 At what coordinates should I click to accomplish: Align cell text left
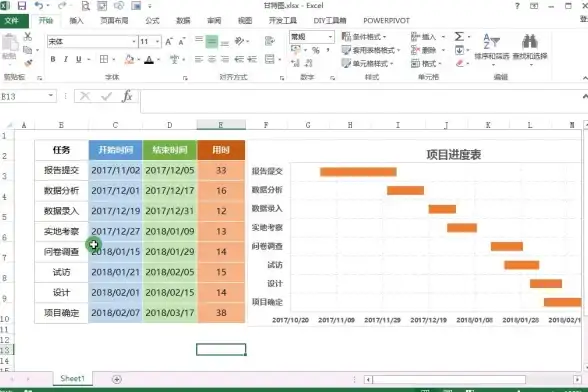[x=199, y=59]
